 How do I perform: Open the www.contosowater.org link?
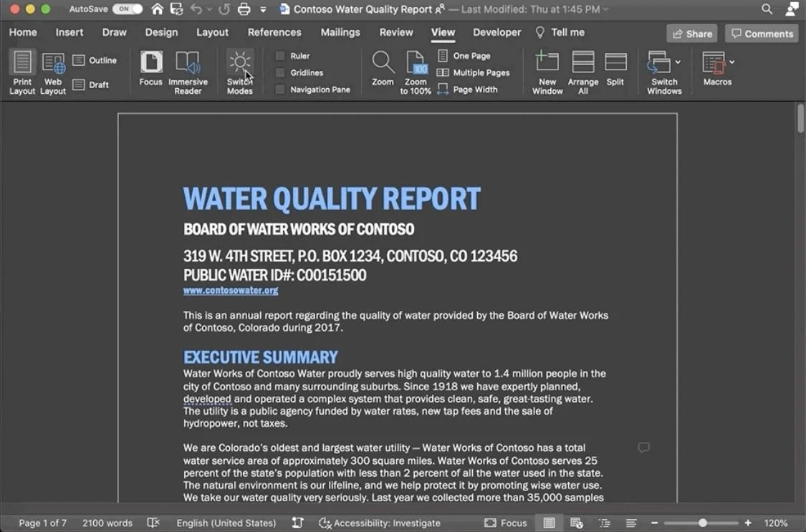click(231, 291)
